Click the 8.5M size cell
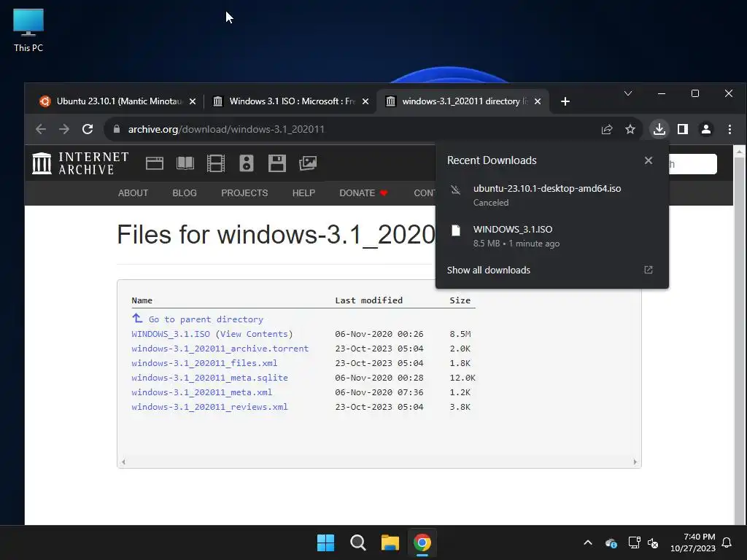This screenshot has width=747, height=560. [460, 334]
